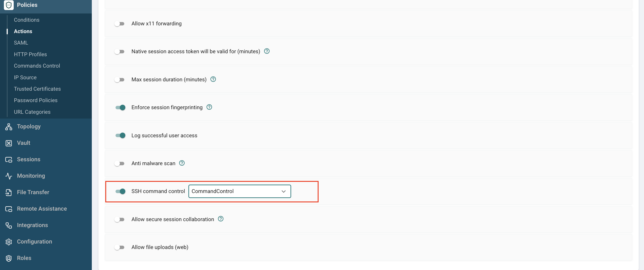Click the Policies shield icon
The width and height of the screenshot is (644, 270).
pyautogui.click(x=9, y=5)
